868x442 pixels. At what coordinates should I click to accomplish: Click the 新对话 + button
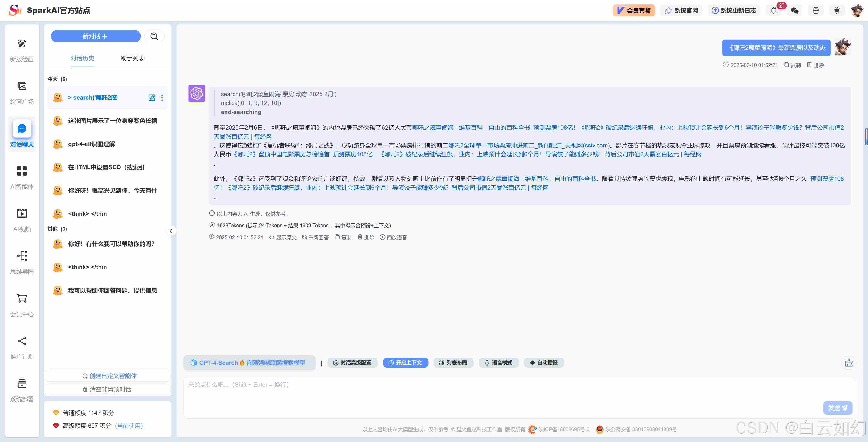click(x=95, y=36)
